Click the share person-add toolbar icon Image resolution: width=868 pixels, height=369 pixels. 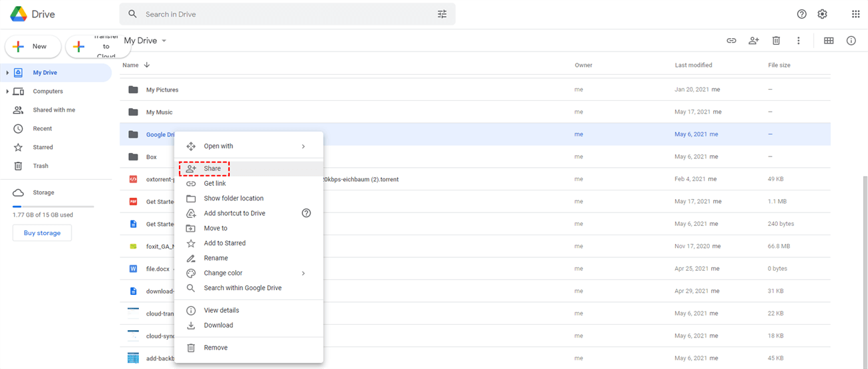[753, 41]
